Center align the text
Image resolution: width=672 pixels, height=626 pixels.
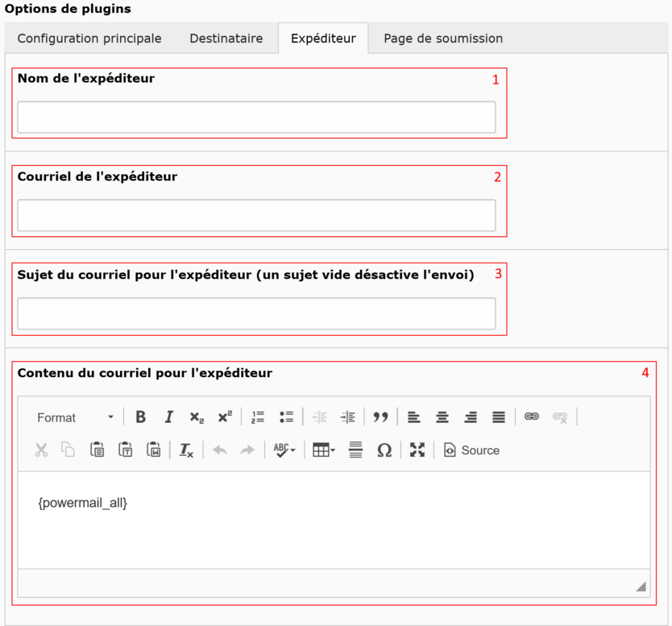pyautogui.click(x=442, y=417)
